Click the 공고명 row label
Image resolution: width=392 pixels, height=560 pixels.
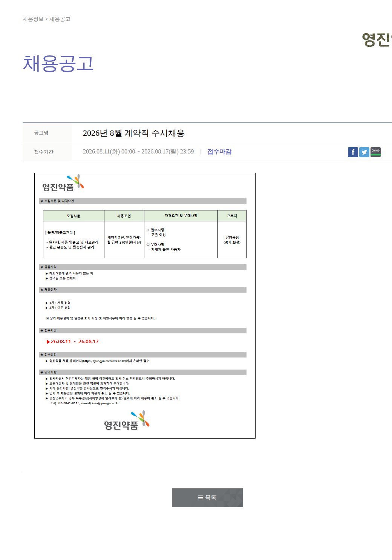[x=41, y=133]
